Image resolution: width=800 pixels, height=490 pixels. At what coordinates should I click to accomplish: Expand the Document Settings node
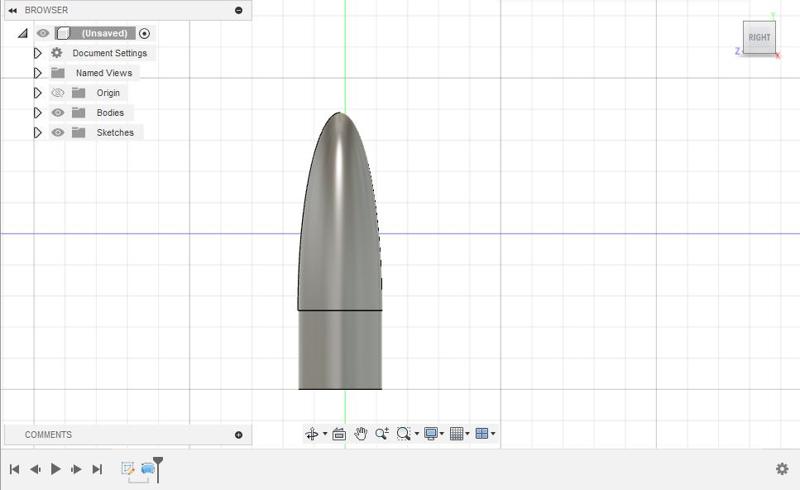click(37, 53)
